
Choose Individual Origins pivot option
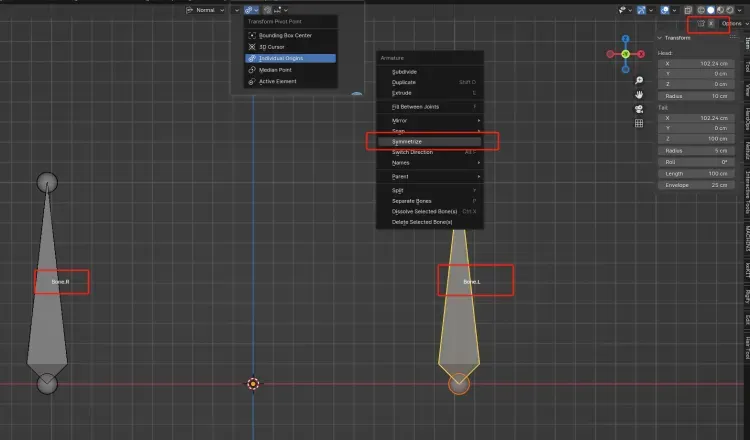290,58
